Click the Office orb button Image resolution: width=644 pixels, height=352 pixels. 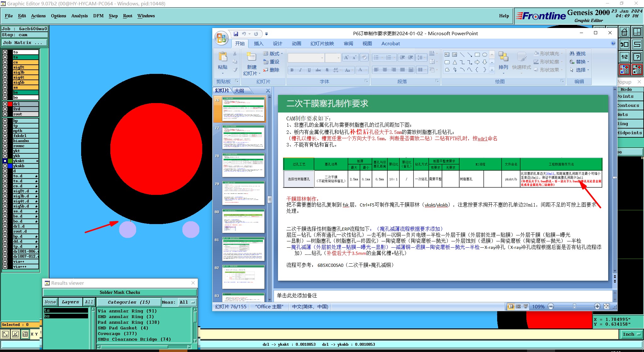pyautogui.click(x=221, y=38)
